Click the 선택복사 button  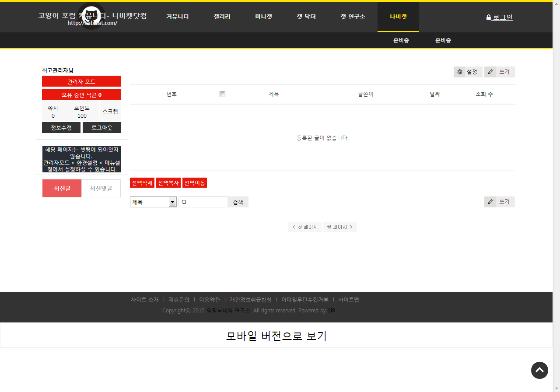[168, 183]
